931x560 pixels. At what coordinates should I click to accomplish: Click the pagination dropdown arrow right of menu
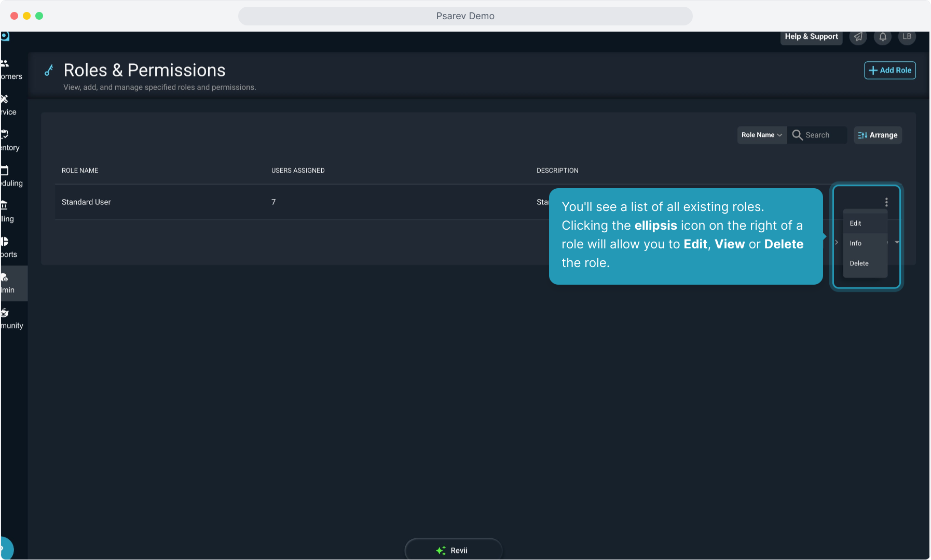coord(897,242)
